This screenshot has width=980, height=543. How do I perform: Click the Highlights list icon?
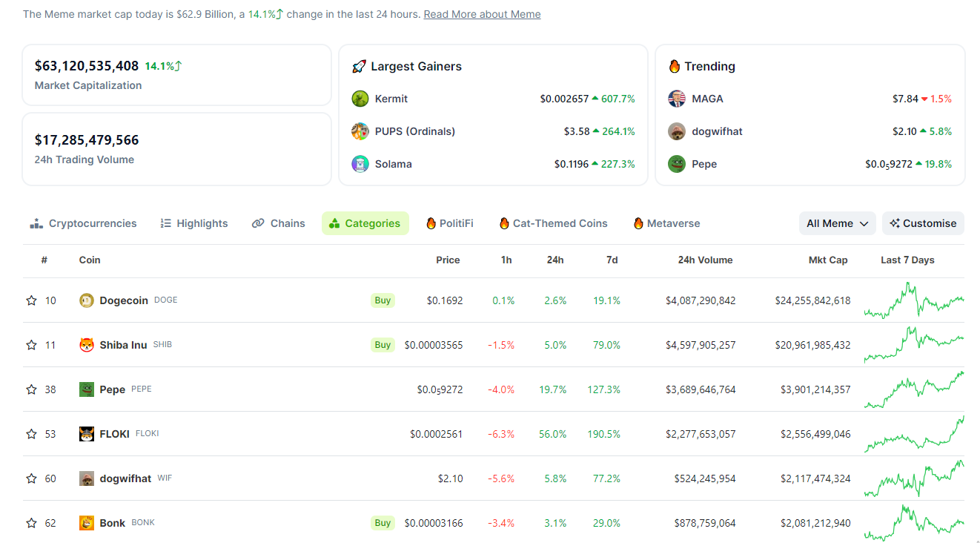pyautogui.click(x=166, y=223)
